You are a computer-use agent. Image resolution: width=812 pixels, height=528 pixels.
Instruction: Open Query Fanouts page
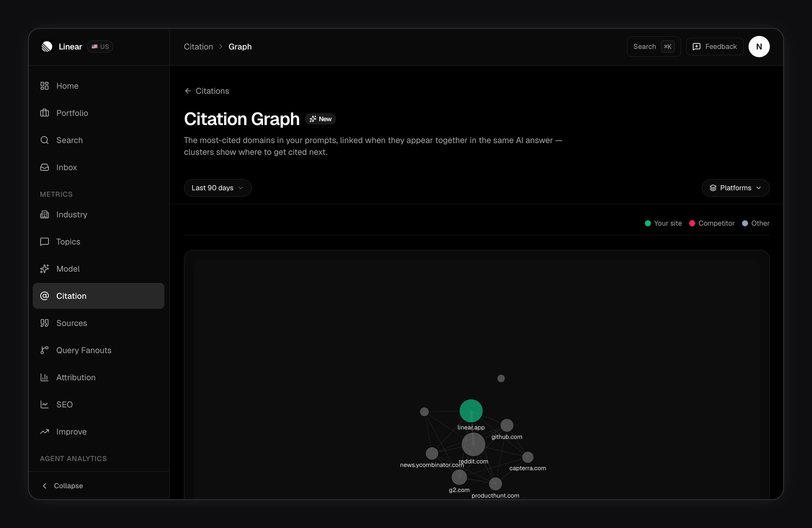click(98, 350)
